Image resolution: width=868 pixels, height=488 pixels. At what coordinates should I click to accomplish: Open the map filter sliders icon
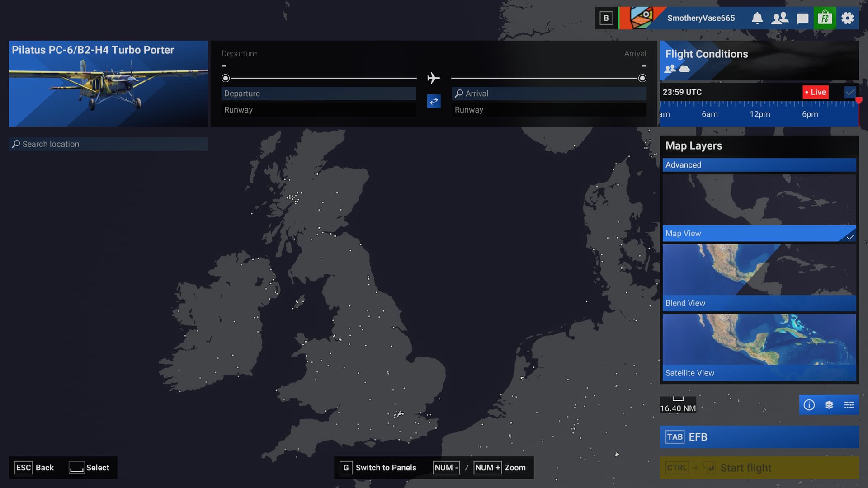click(x=849, y=405)
